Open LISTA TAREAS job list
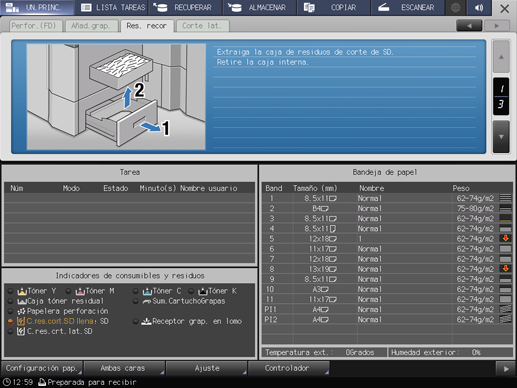 click(x=112, y=8)
